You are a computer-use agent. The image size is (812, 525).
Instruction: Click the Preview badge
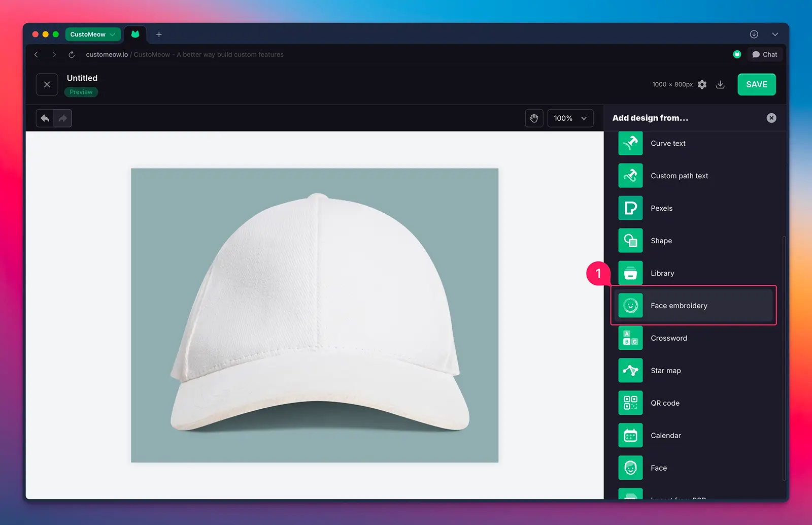pos(81,92)
